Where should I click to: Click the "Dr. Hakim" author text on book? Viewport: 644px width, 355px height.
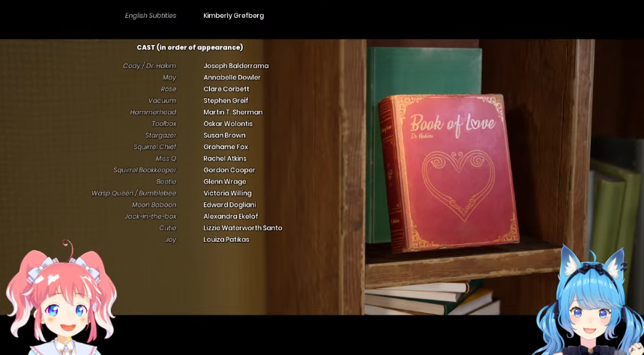[421, 136]
